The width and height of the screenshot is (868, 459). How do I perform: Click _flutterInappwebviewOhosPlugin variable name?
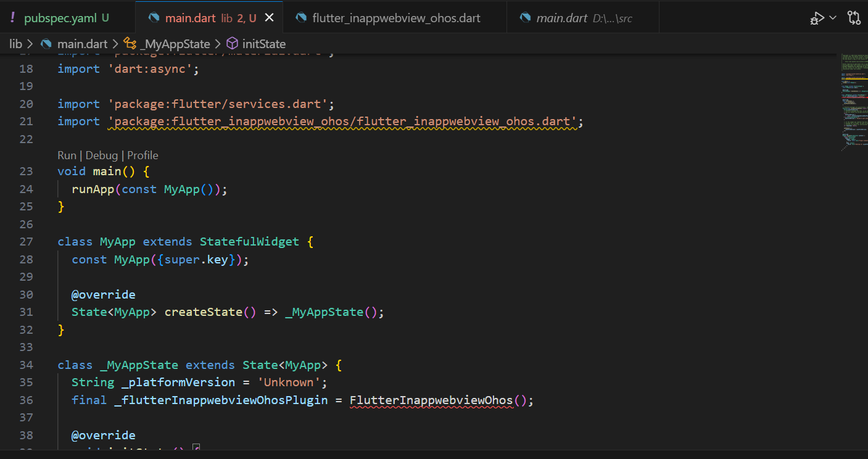coord(221,400)
